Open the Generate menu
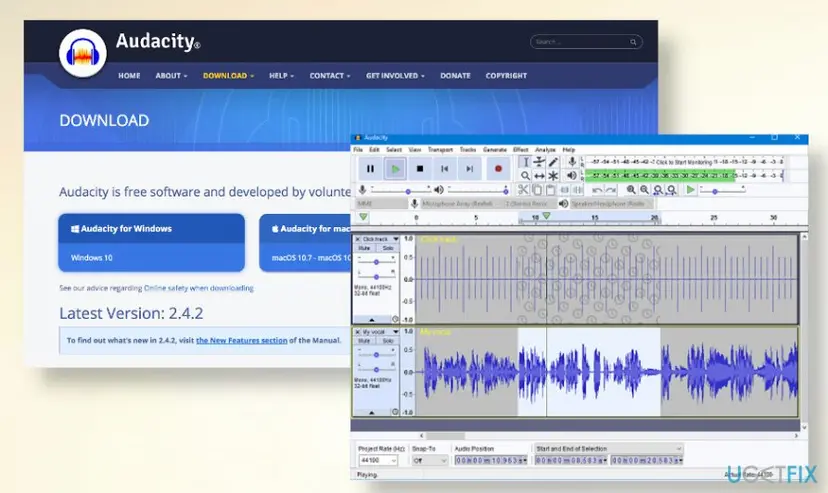This screenshot has height=493, width=828. click(x=495, y=150)
